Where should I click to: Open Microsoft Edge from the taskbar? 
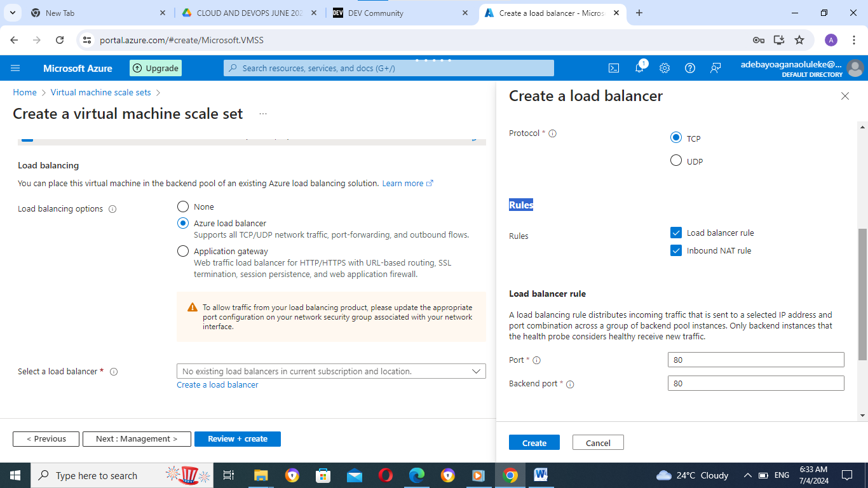click(x=417, y=475)
